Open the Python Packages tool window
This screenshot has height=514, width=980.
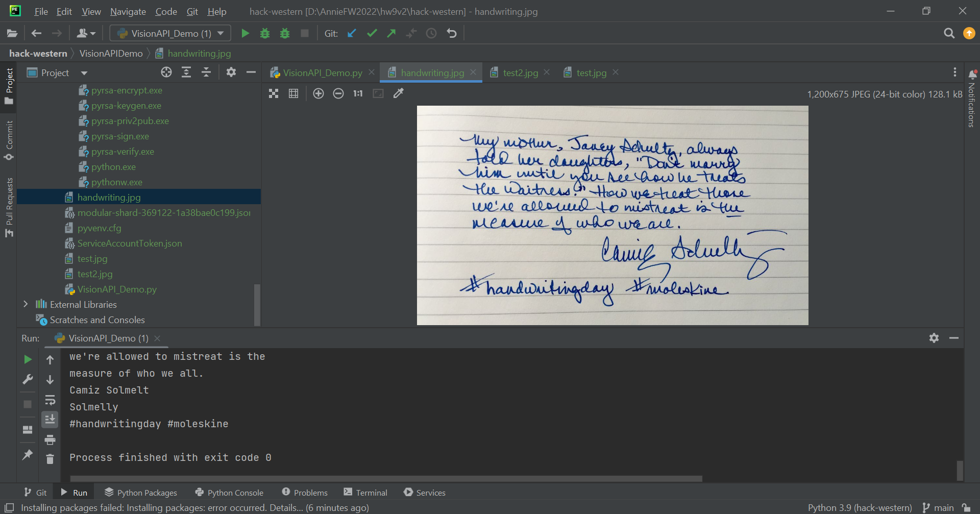(141, 492)
